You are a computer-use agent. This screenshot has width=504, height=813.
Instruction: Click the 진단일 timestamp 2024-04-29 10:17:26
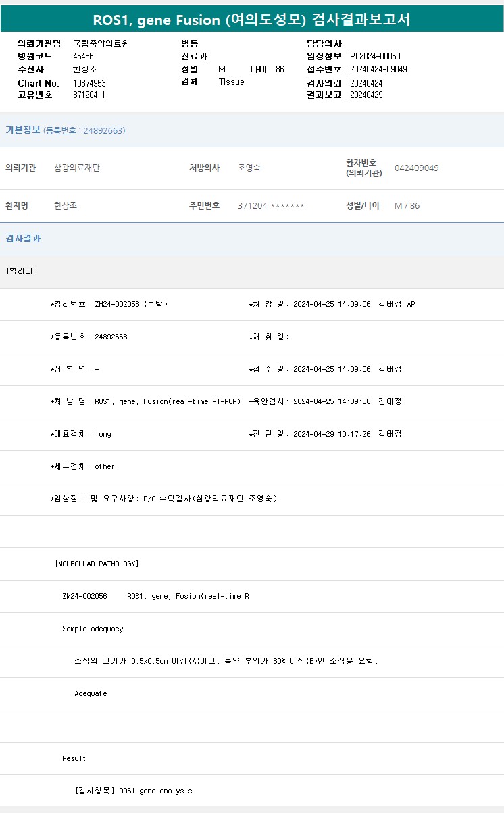click(x=332, y=434)
